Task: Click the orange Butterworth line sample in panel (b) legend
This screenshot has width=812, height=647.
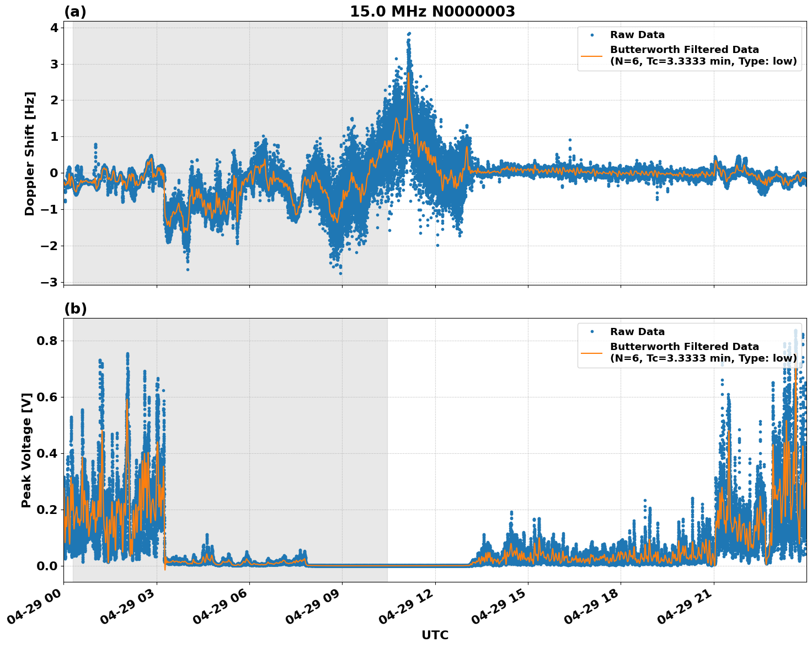Action: (x=592, y=353)
